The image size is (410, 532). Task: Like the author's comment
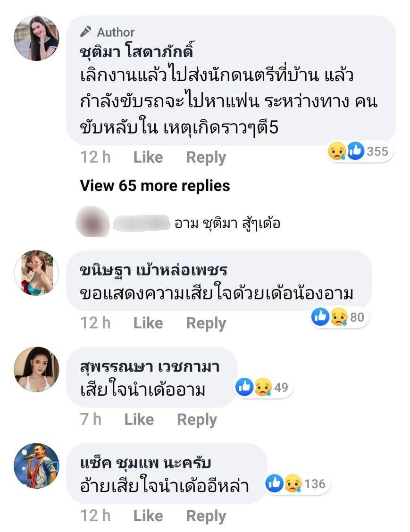pos(148,158)
